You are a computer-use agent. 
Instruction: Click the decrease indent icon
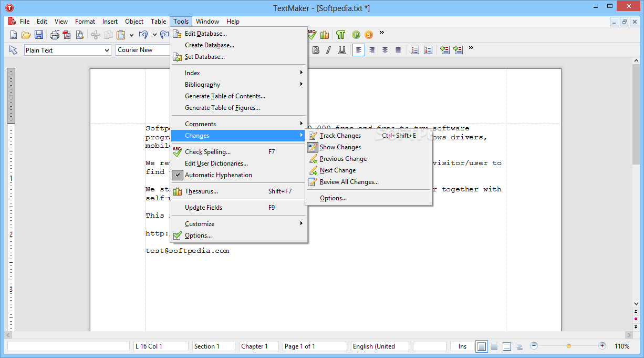pos(445,50)
